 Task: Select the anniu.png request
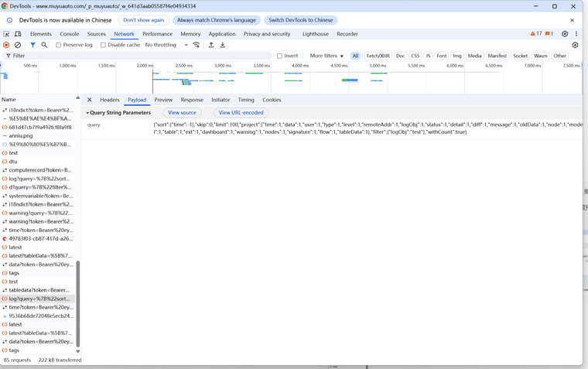point(37,135)
